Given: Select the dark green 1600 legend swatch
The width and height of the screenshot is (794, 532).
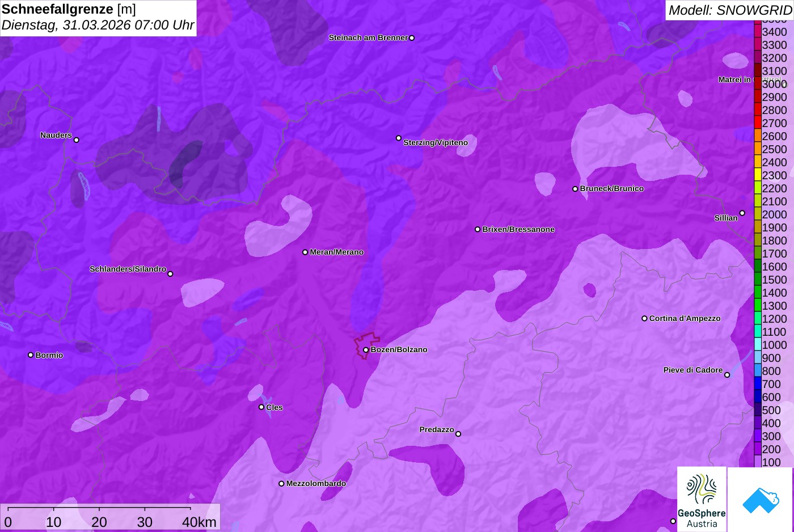Looking at the screenshot, I should 758,266.
